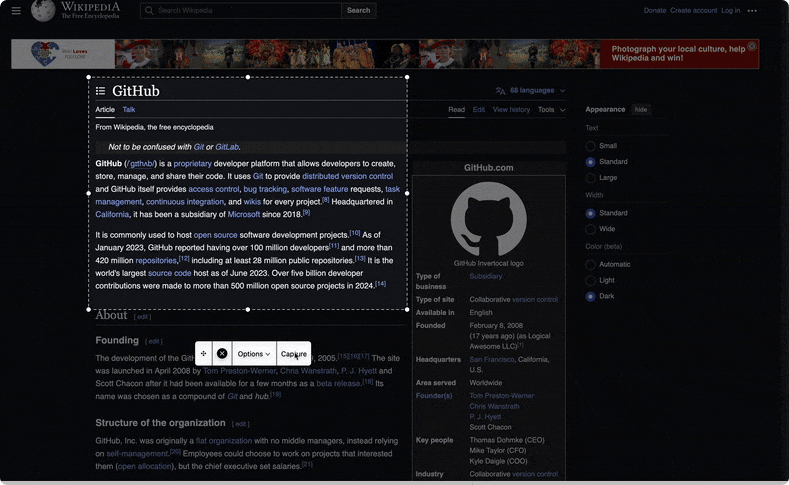Click the Wikipedia globe logo
Screen dimensions: 789x485
(43, 11)
